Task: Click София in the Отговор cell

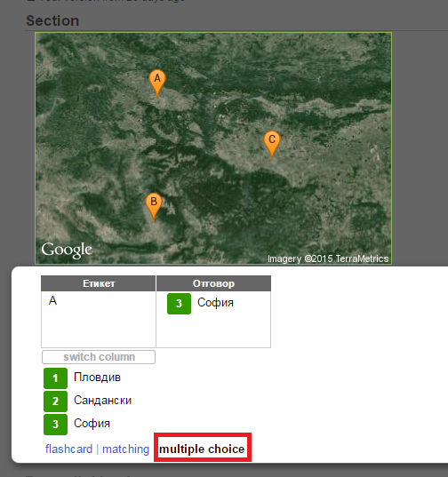Action: pos(215,303)
